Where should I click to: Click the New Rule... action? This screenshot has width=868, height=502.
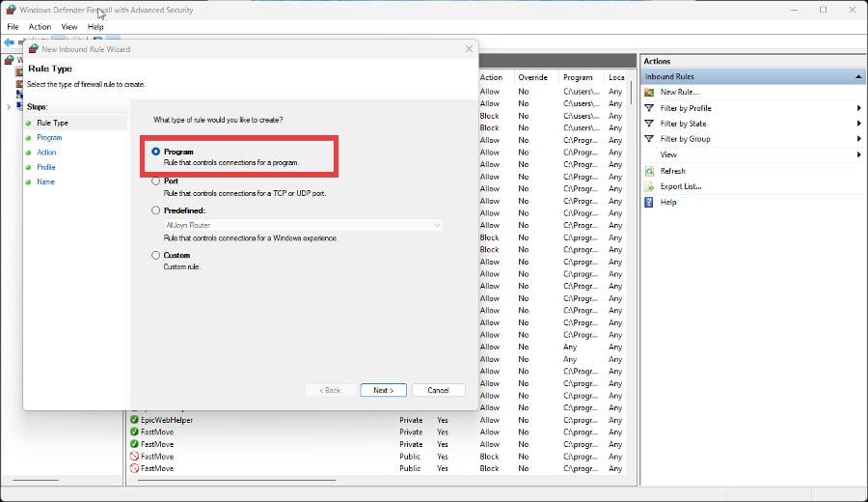coord(679,92)
